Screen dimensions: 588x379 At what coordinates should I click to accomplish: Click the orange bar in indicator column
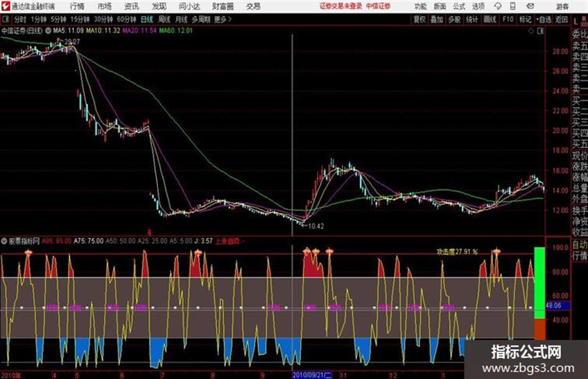tap(539, 329)
